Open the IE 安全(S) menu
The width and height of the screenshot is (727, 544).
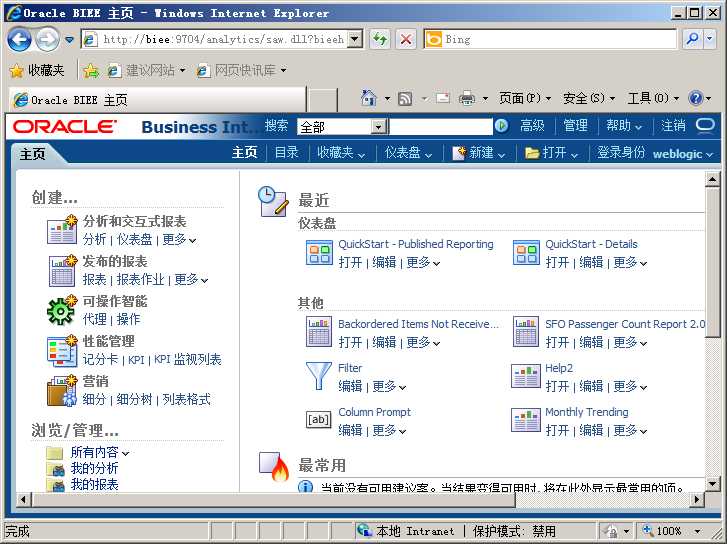[589, 98]
